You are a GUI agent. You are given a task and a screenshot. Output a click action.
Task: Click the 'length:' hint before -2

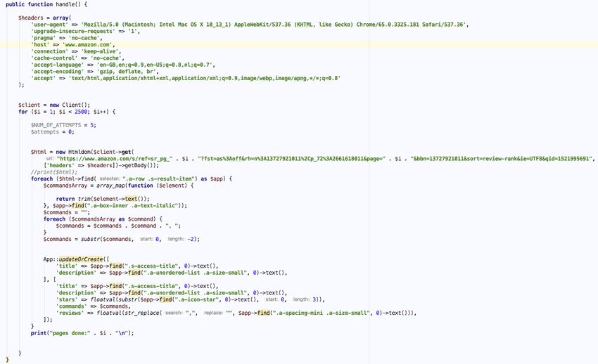[x=176, y=239]
